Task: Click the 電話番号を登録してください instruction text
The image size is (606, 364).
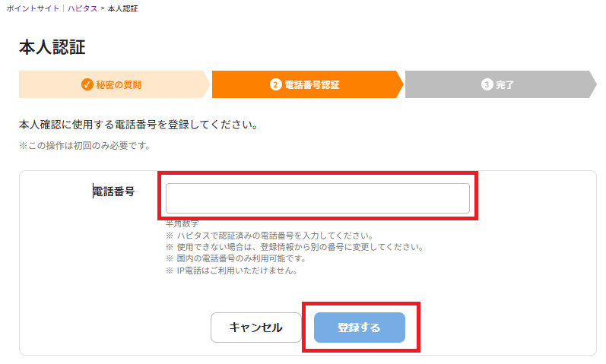Action: point(138,124)
